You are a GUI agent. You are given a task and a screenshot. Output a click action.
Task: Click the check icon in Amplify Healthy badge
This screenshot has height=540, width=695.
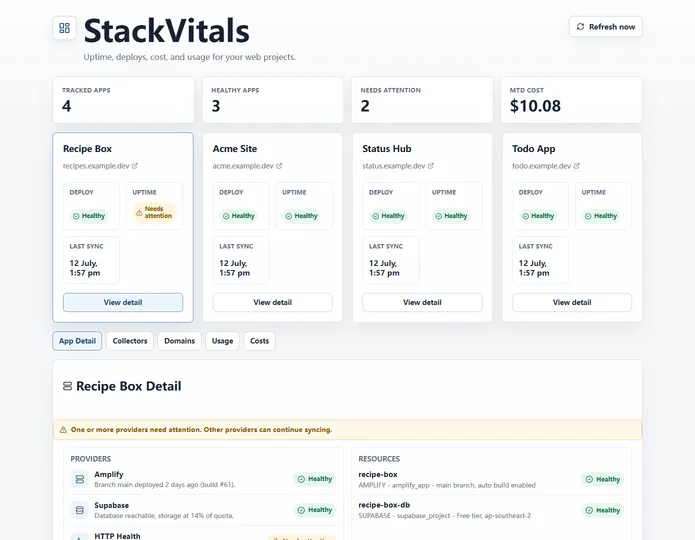click(301, 479)
